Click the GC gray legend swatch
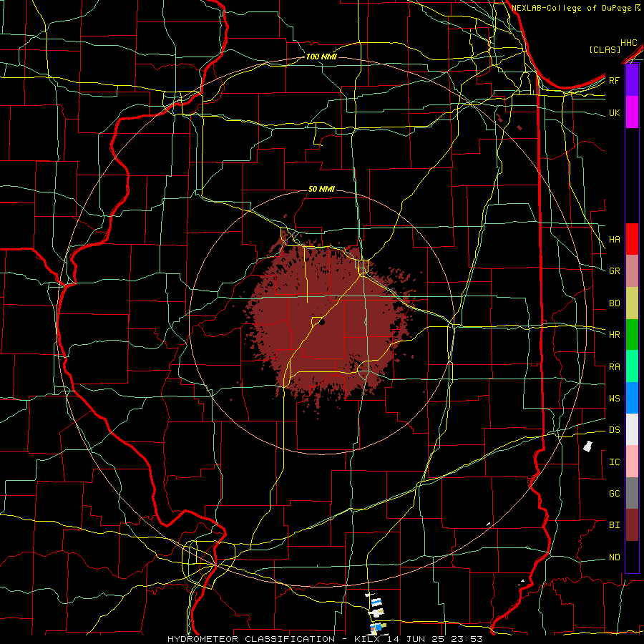The width and height of the screenshot is (644, 644). (632, 493)
